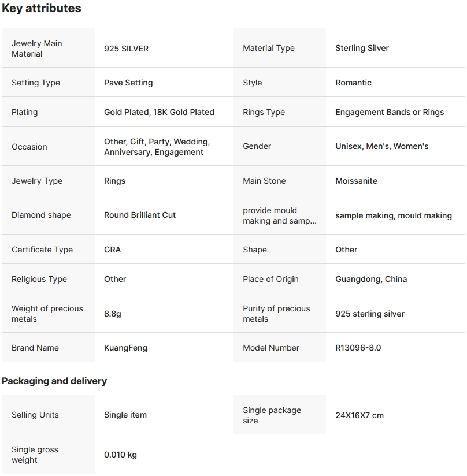Screen dimensions: 467x476
Task: Expand truncated 'provide mould making and samp...' label
Action: tap(279, 215)
